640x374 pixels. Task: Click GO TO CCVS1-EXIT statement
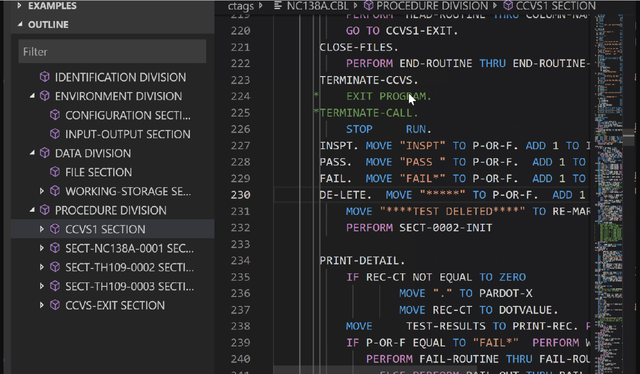tap(402, 31)
